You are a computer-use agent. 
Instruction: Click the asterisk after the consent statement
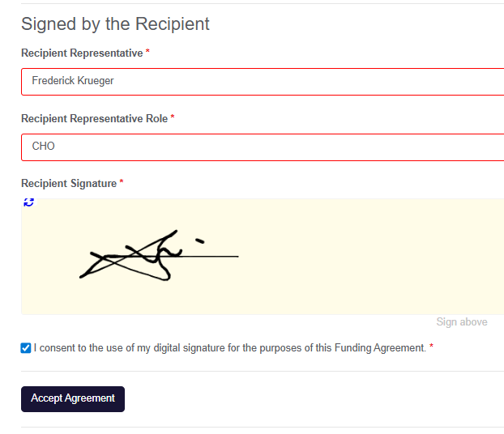pos(431,348)
